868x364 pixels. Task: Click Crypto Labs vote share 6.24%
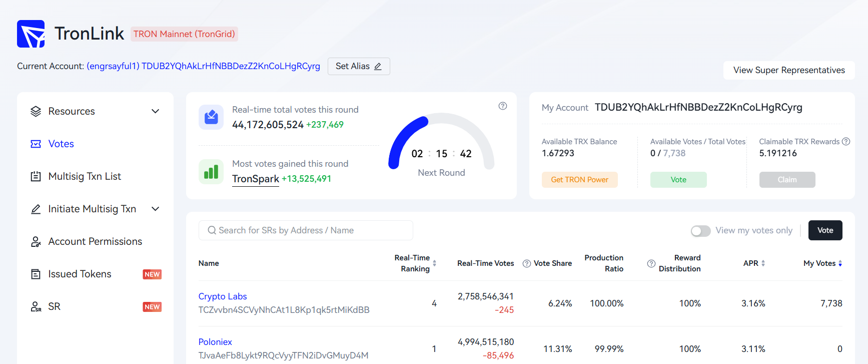[560, 303]
